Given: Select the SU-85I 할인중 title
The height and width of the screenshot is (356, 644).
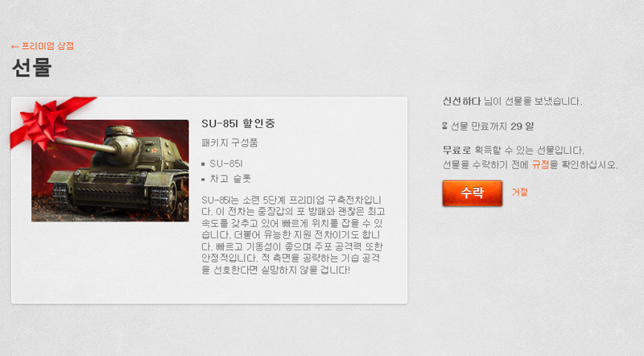Looking at the screenshot, I should tap(238, 123).
